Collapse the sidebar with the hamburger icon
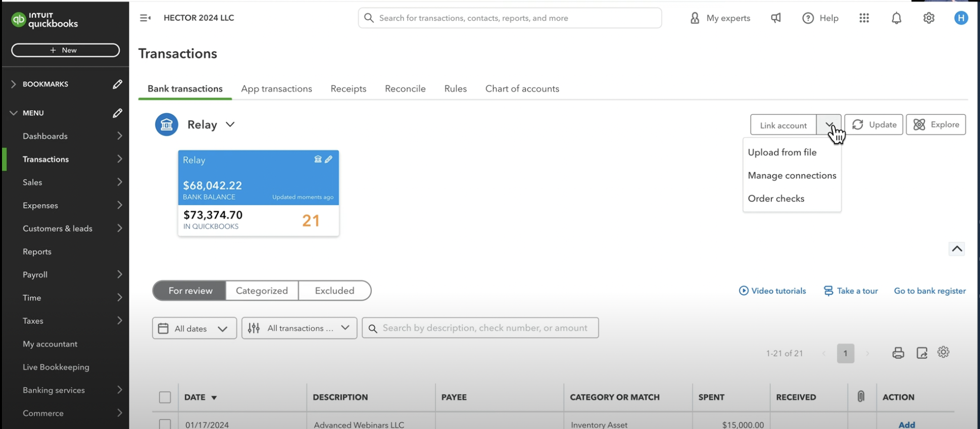980x429 pixels. click(145, 18)
